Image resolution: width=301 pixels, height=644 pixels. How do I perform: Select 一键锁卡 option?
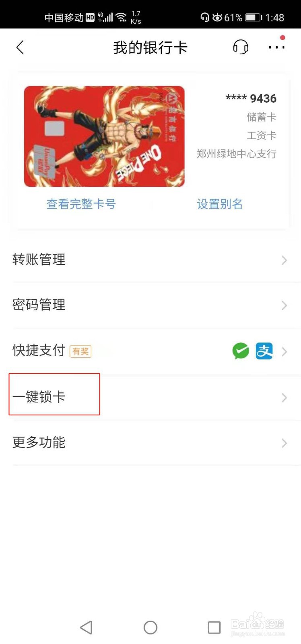150,397
